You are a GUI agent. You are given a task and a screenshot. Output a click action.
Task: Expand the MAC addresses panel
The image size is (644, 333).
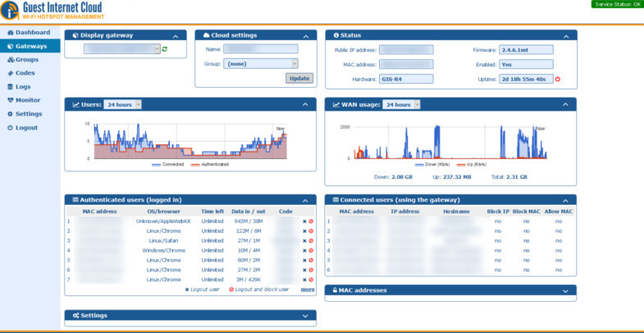pos(566,290)
